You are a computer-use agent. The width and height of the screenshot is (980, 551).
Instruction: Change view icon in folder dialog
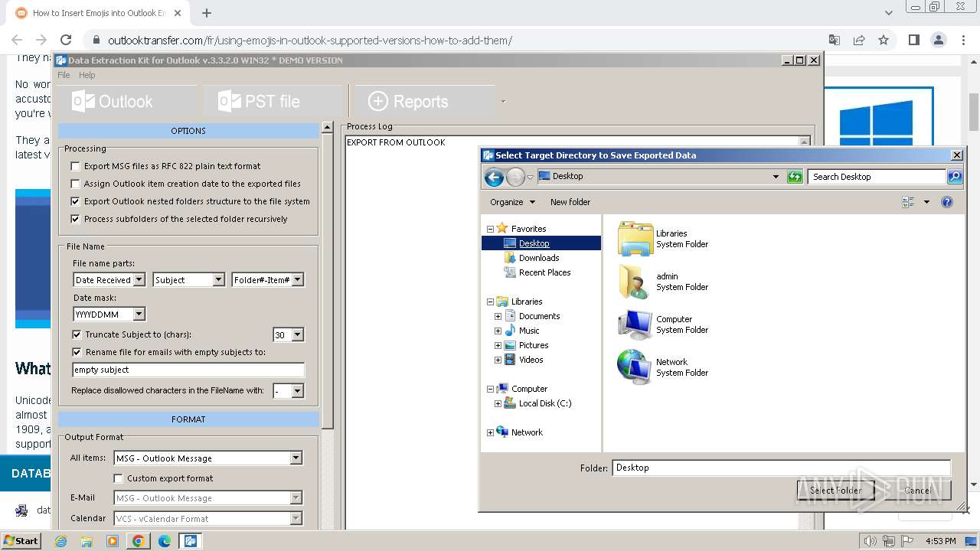click(x=909, y=202)
